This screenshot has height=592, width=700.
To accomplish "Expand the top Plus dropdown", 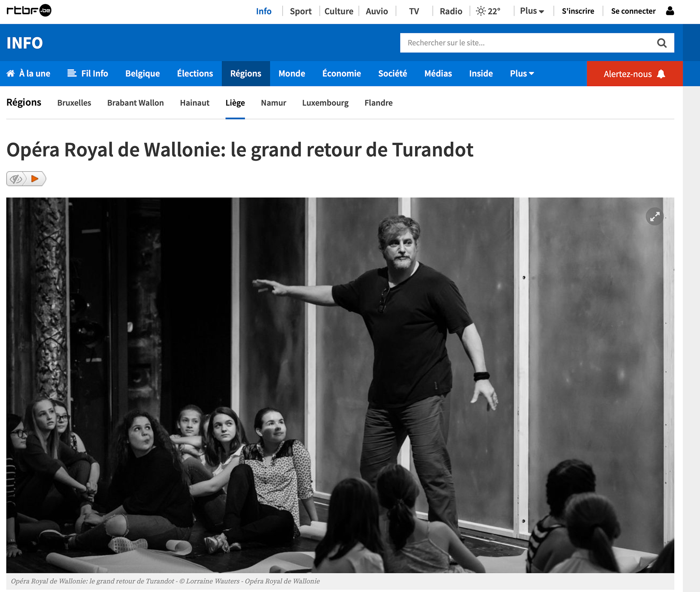I will 532,11.
